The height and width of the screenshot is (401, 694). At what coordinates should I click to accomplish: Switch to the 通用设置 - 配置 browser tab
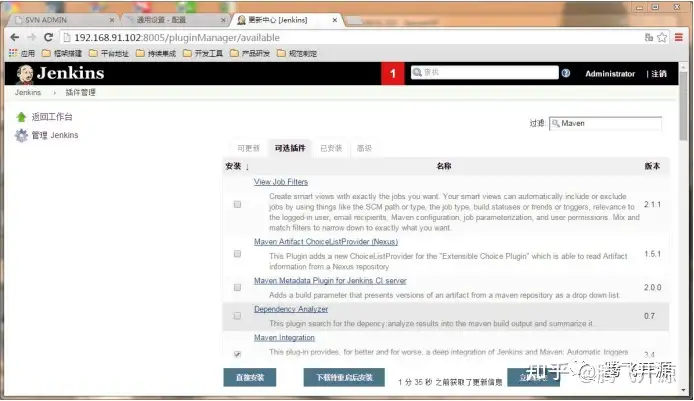point(174,20)
